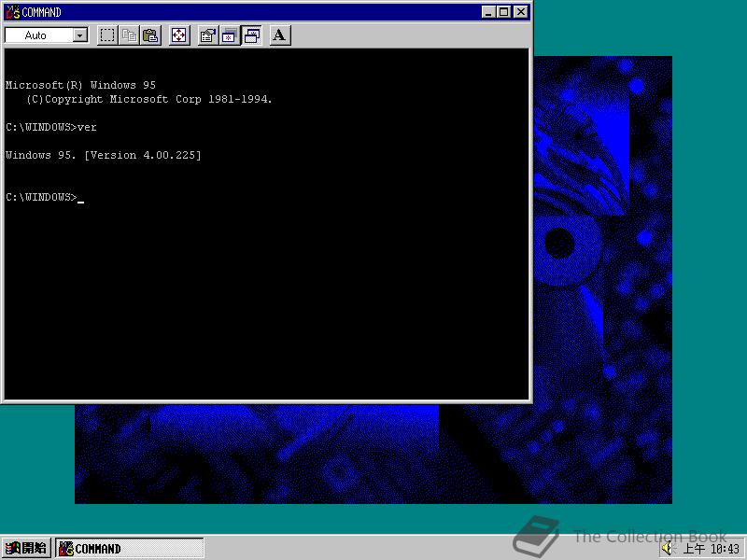Click the 'C:\WINDOWS>ver' command line
Screen dimensions: 747x560
coord(51,127)
